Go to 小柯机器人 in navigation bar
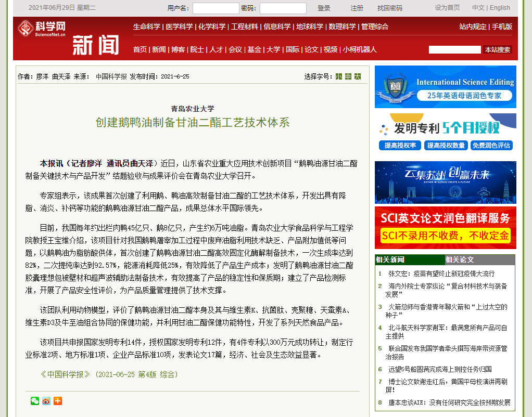532x417 pixels. coord(360,49)
